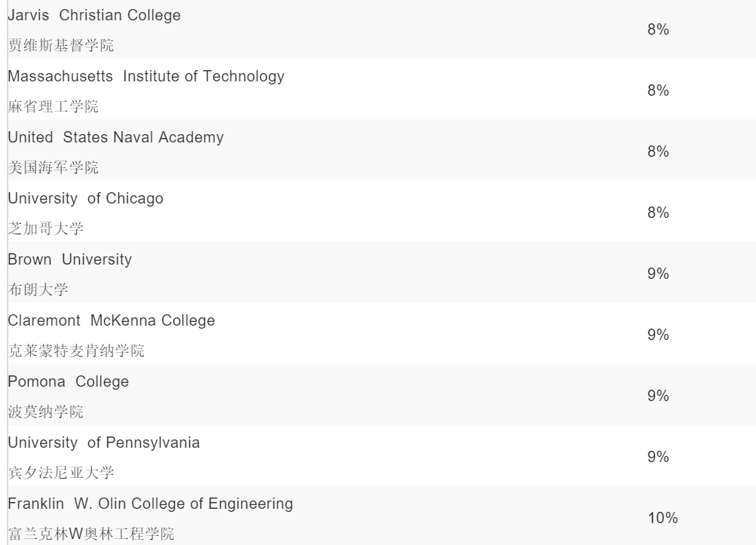Select the Chinese text 芝加哥大学

45,229
